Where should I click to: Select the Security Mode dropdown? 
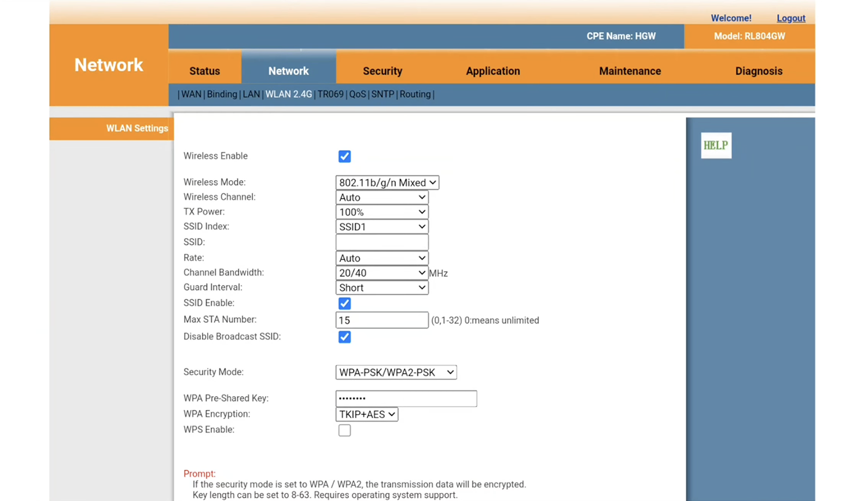[x=396, y=372]
